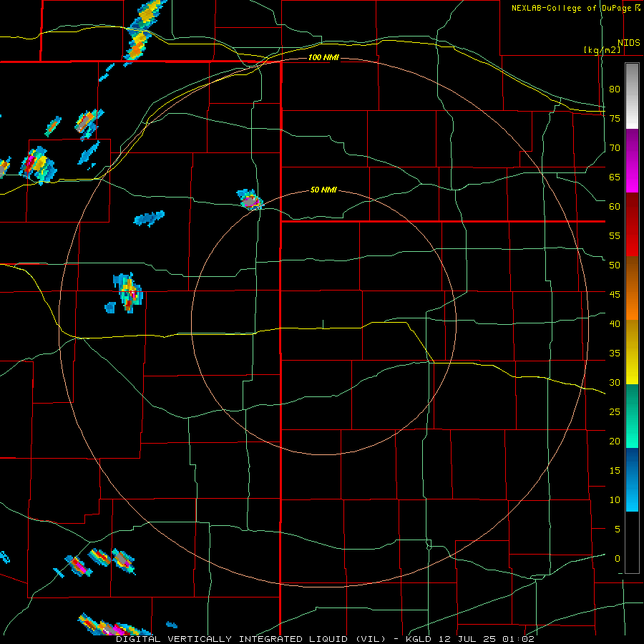Click the 80 value on the scale
The height and width of the screenshot is (644, 644).
coord(615,89)
